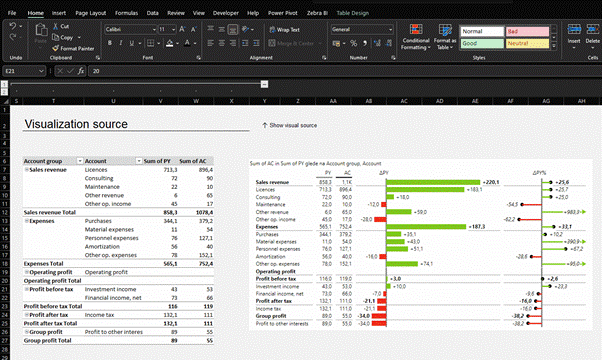
Task: Toggle Italic formatting
Action: click(121, 43)
